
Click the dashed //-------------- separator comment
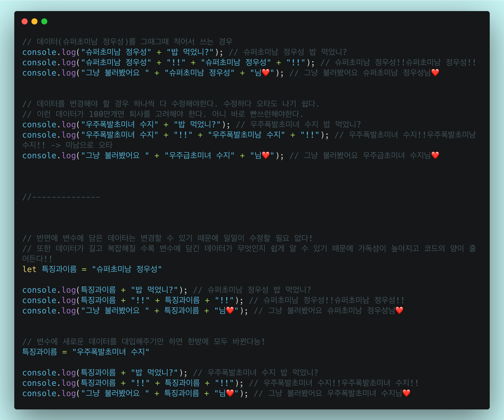point(61,197)
